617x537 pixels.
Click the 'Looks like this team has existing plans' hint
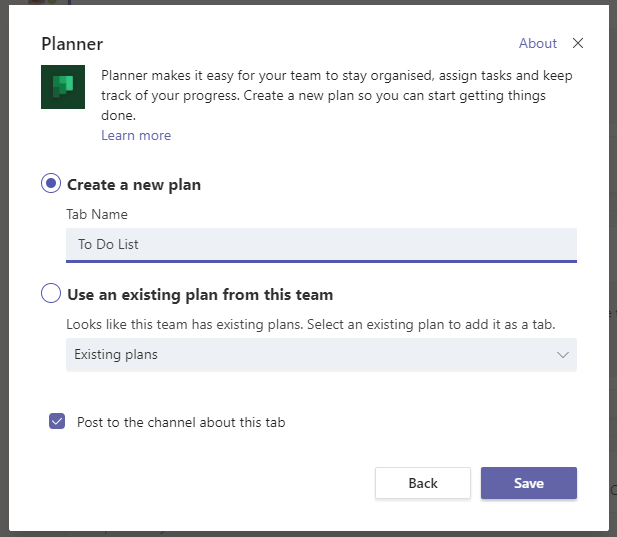tap(310, 325)
